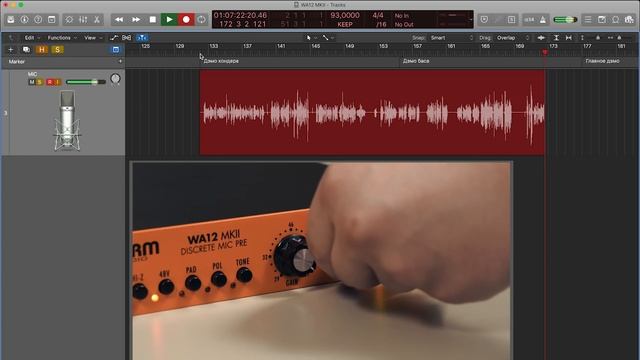Viewport: 640px width, 360px height.
Task: Toggle Show Automation button
Action: 114,38
